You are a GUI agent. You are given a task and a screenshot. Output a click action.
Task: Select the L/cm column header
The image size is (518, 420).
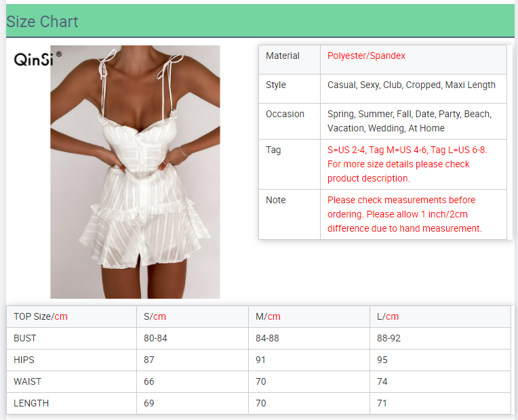(388, 316)
